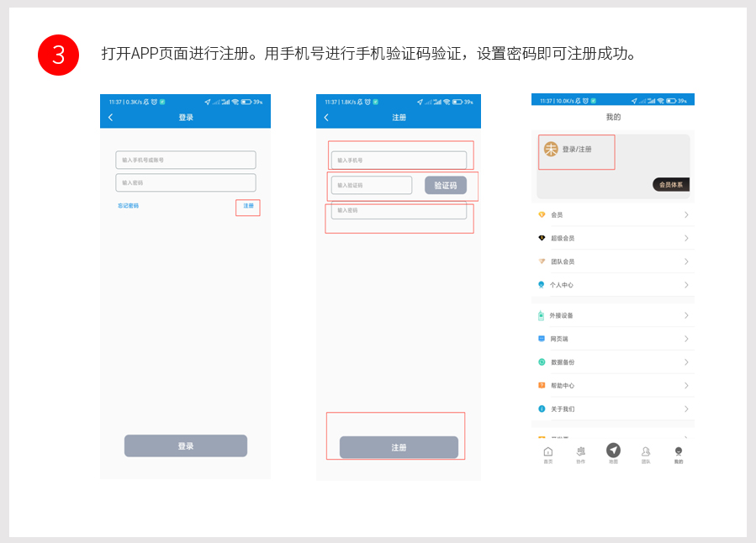Tap the two-person 团队 icon in bottom navigation

[646, 451]
